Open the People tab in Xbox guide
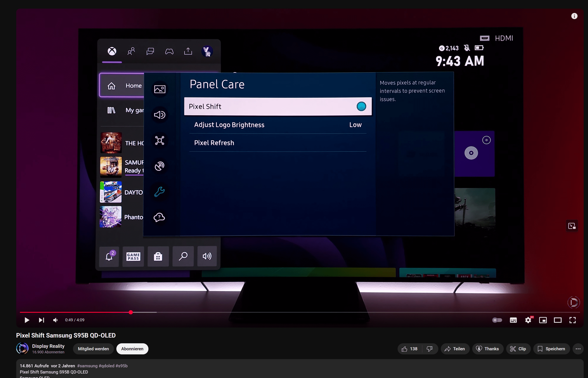The height and width of the screenshot is (378, 588). pos(131,51)
